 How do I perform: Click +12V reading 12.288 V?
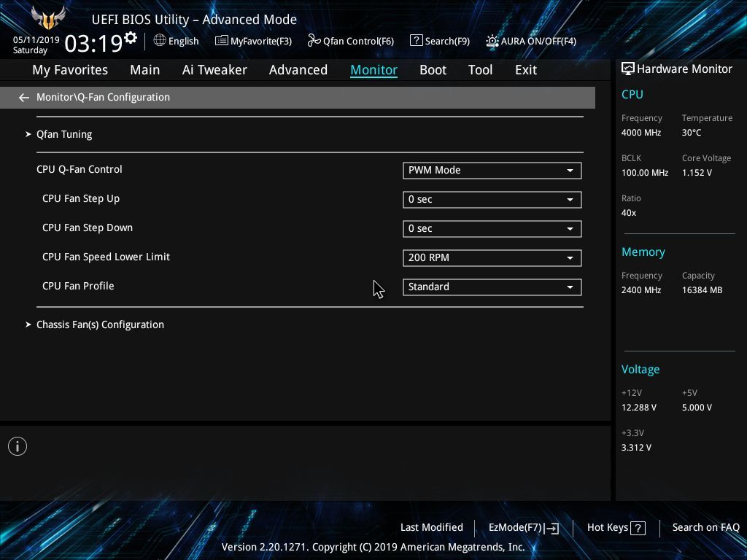(x=638, y=408)
